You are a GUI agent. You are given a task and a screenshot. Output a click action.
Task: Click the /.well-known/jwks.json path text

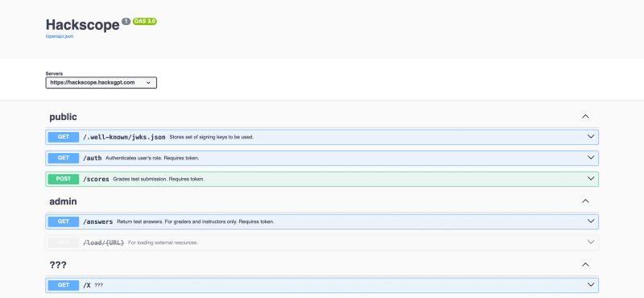(124, 137)
